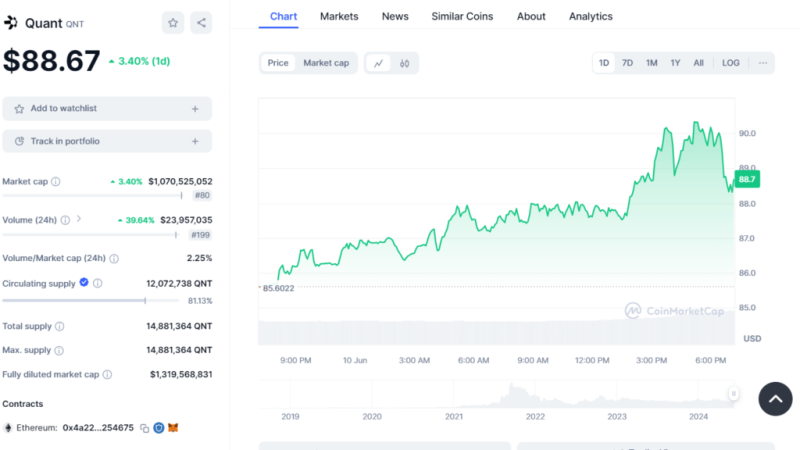Open the Analytics tab
Image resolution: width=800 pixels, height=450 pixels.
tap(591, 16)
